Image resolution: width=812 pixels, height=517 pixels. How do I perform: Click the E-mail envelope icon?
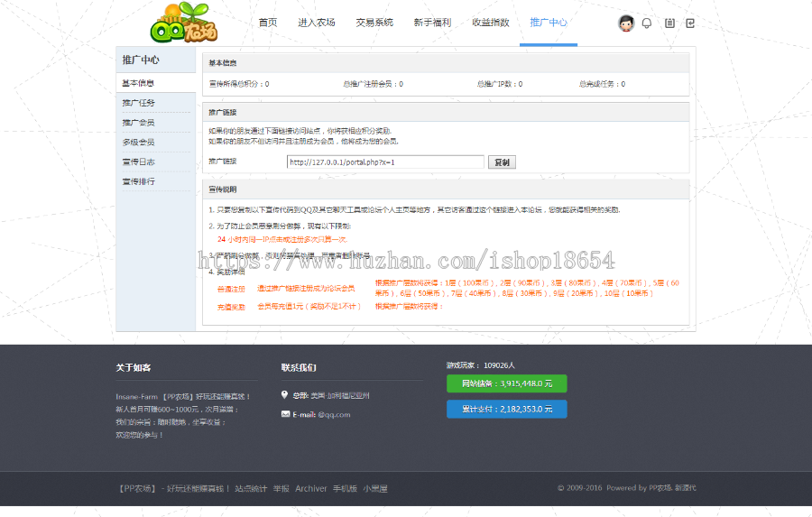coord(285,414)
